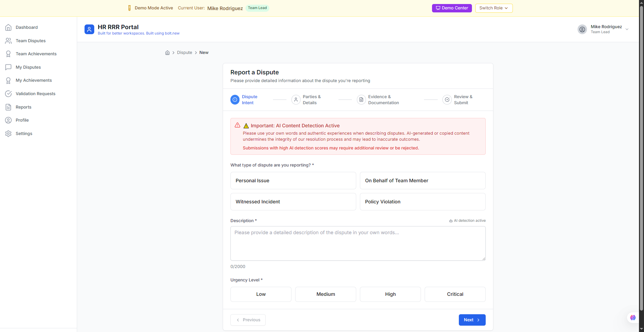Viewport: 644px width, 332px height.
Task: Go to Validation Requests in sidebar
Action: tap(35, 94)
